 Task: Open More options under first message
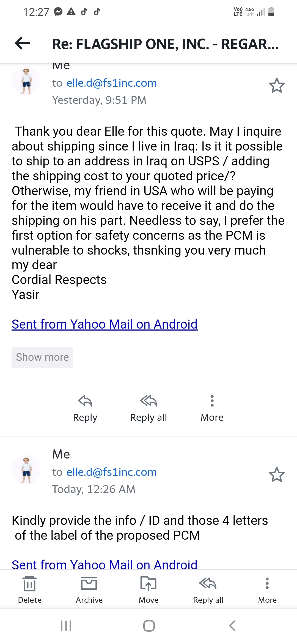[x=212, y=408]
